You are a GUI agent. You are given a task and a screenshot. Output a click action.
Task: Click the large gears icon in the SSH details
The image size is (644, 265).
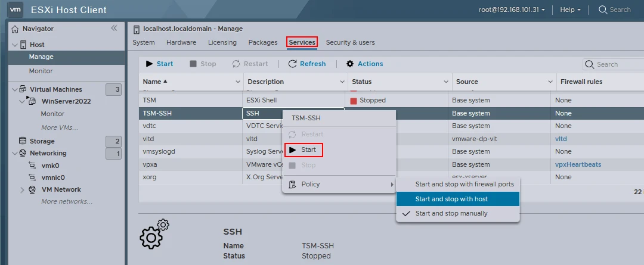pyautogui.click(x=154, y=234)
